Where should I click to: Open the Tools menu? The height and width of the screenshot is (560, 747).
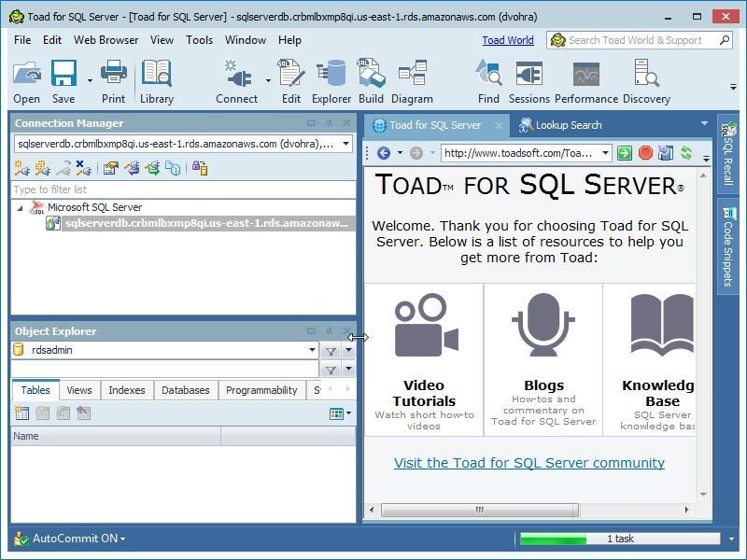coord(199,40)
